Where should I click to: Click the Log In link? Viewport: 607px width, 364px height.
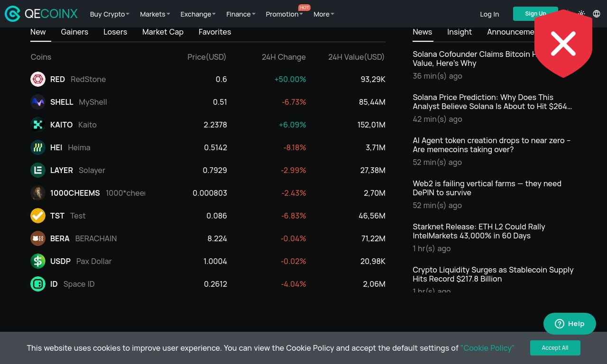point(489,14)
